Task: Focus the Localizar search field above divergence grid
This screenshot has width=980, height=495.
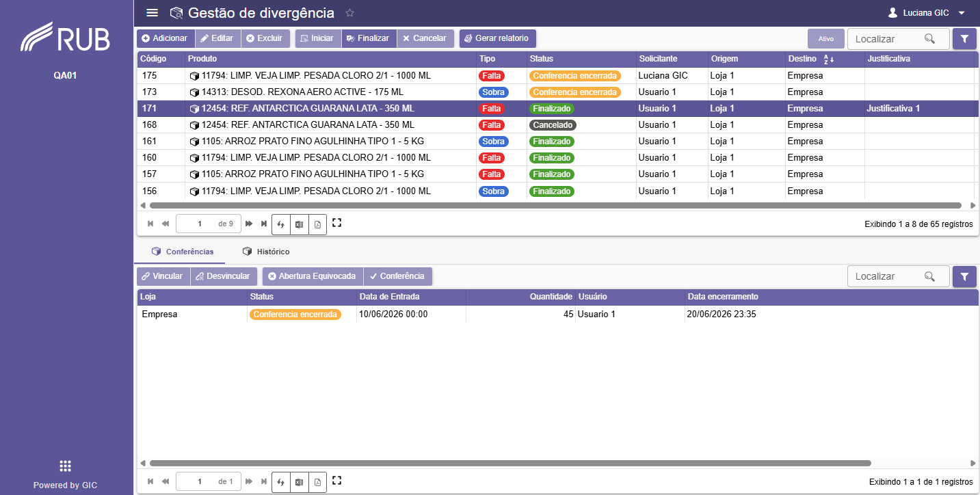Action: [898, 39]
